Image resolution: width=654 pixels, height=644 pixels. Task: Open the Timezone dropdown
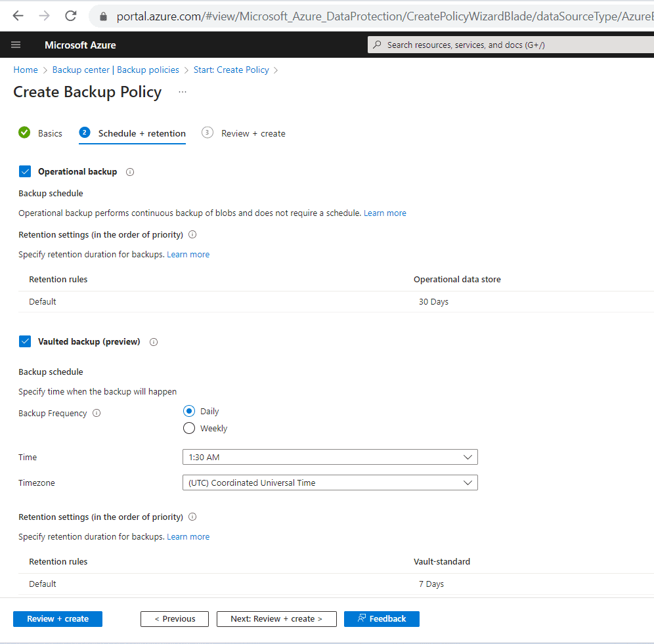tap(330, 483)
